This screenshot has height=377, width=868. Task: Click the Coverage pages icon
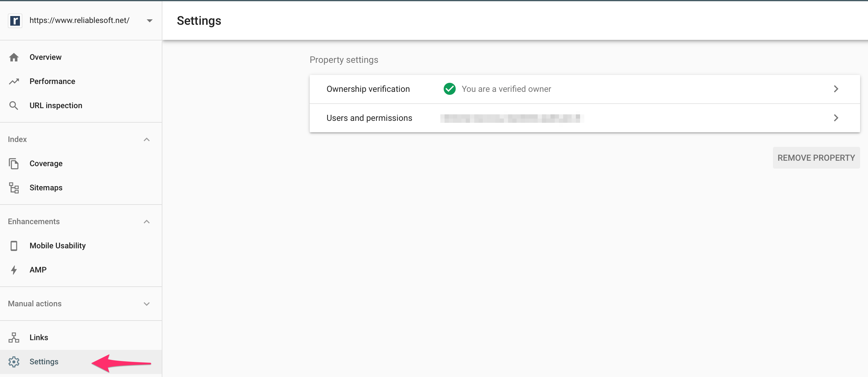14,163
